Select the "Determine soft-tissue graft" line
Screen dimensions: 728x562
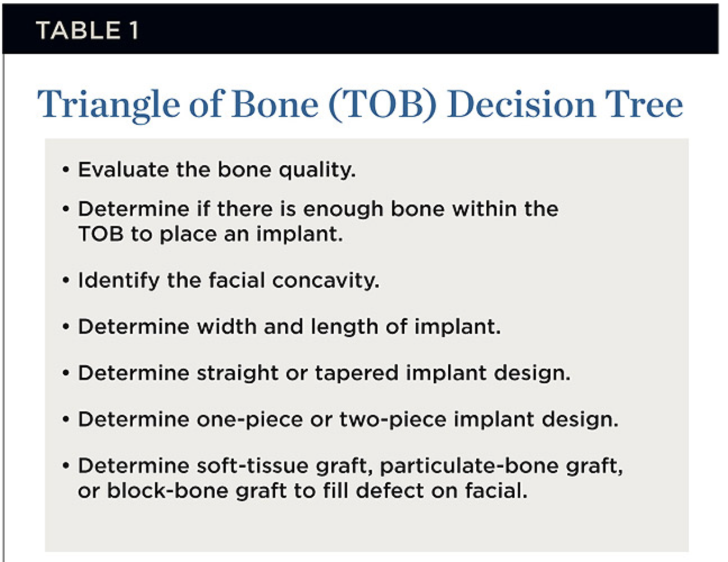point(350,466)
